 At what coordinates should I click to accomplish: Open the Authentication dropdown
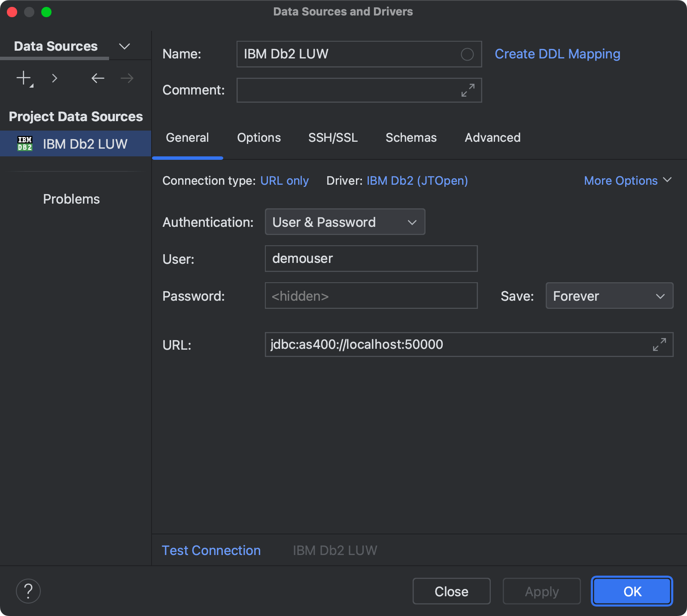point(344,222)
